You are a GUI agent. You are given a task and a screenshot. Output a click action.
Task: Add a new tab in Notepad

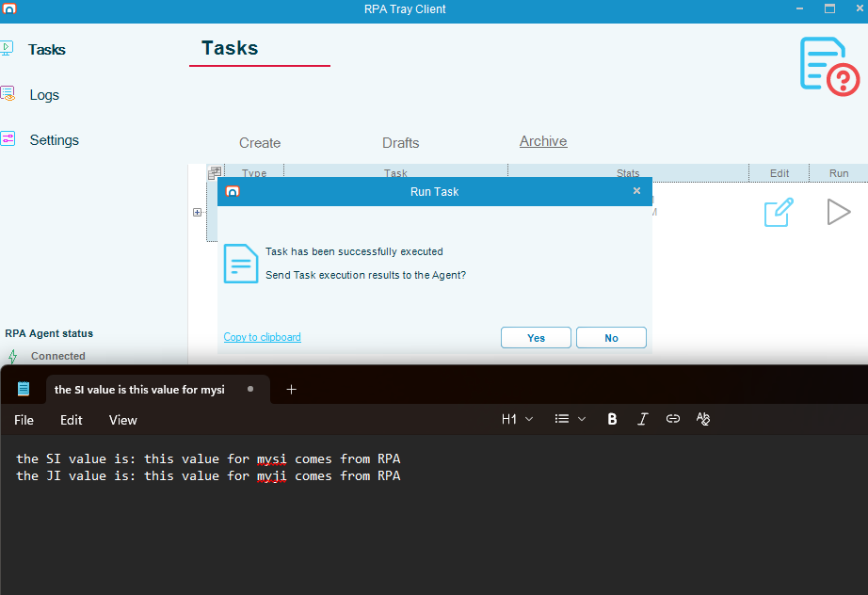coord(291,389)
